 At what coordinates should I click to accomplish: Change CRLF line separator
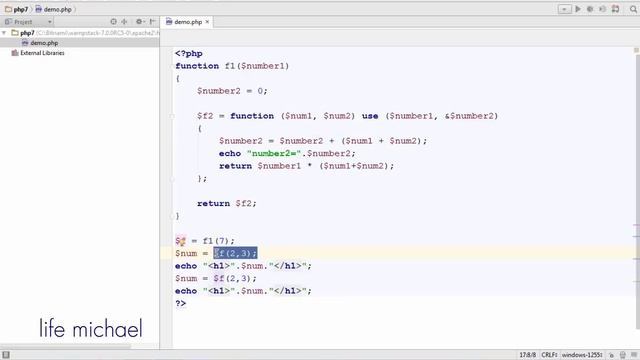click(549, 355)
